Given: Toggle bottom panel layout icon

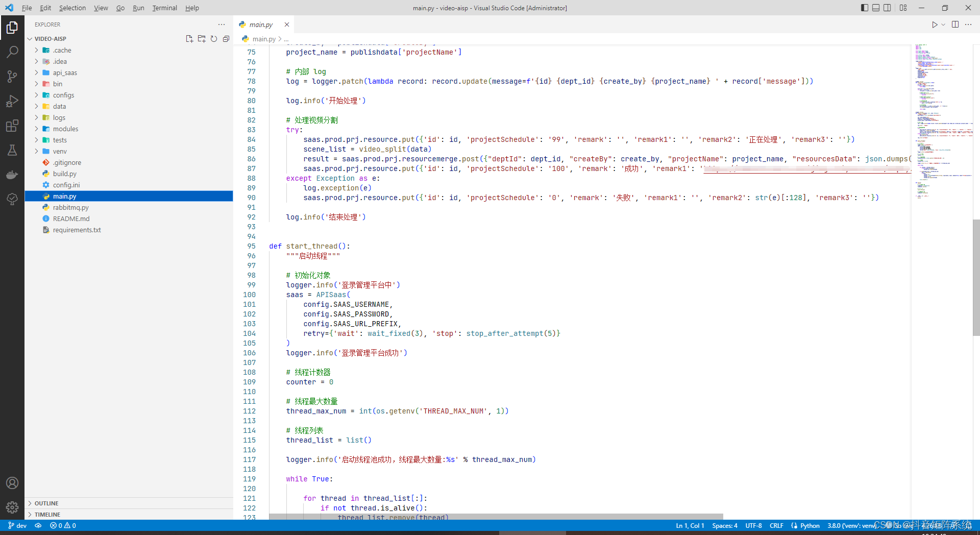Looking at the screenshot, I should point(876,8).
